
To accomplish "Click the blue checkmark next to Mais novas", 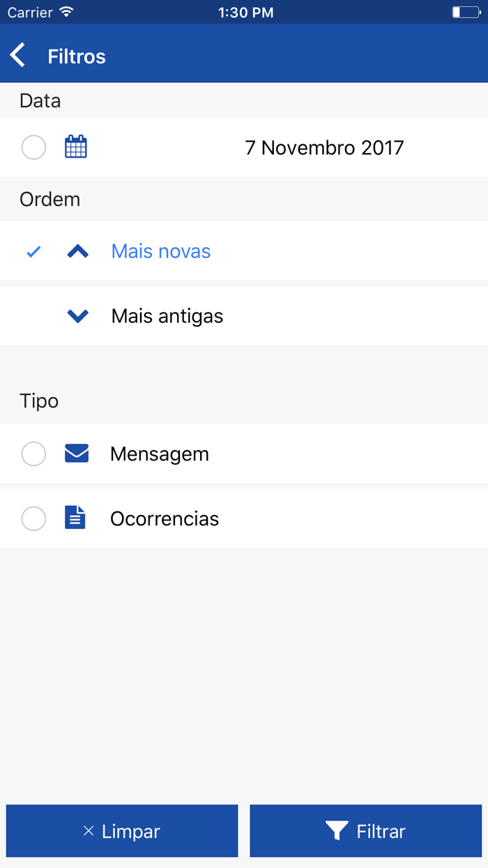I will (33, 251).
